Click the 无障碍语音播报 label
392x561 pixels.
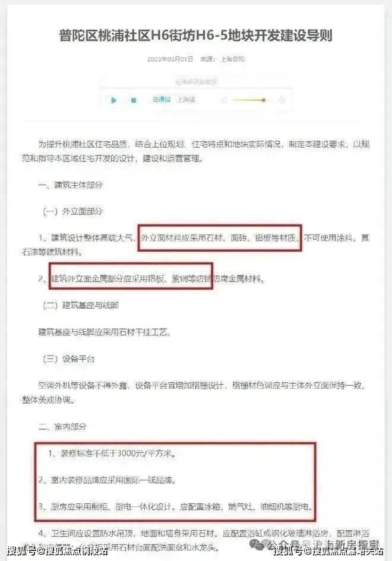point(196,82)
